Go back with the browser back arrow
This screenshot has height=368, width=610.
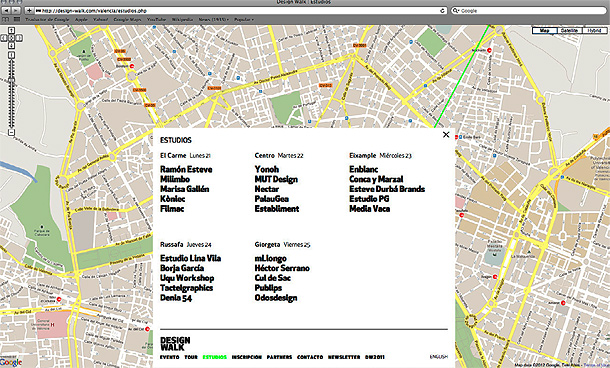pos(6,11)
